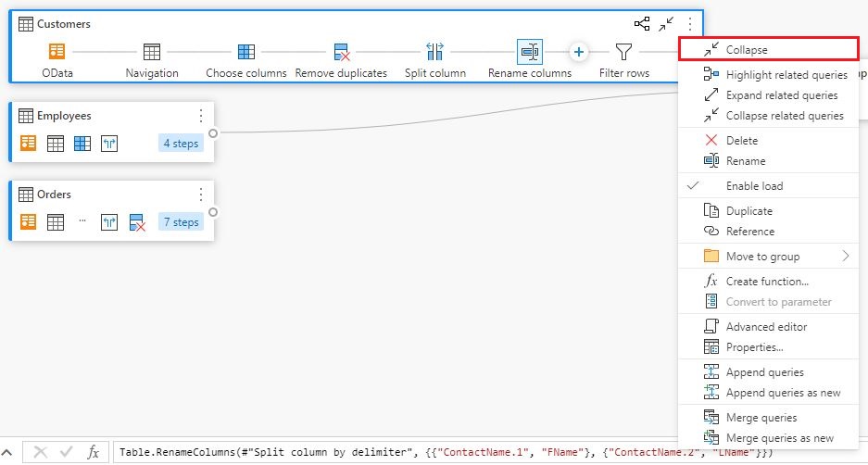Expand the Orders 7 steps badge
Image resolution: width=868 pixels, height=465 pixels.
[x=181, y=222]
